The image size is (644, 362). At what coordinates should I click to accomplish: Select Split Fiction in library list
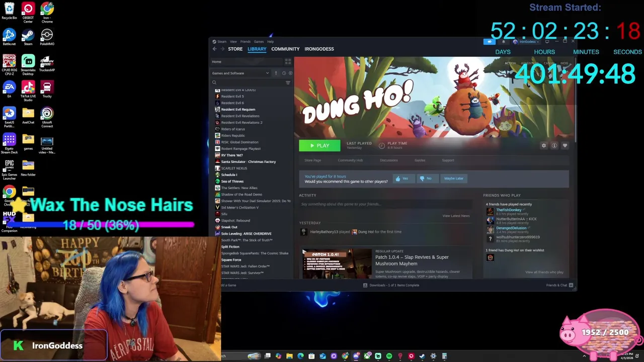[230, 247]
